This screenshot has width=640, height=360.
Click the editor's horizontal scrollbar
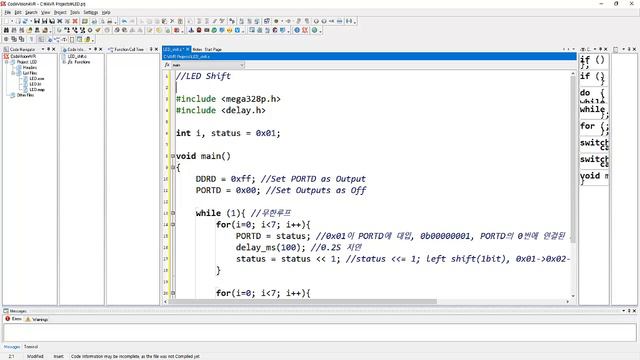(302, 302)
